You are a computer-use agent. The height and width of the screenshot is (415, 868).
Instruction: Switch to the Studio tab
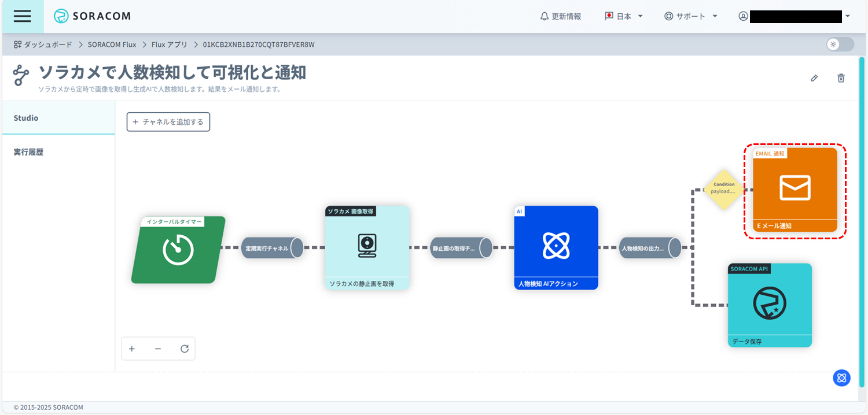58,118
